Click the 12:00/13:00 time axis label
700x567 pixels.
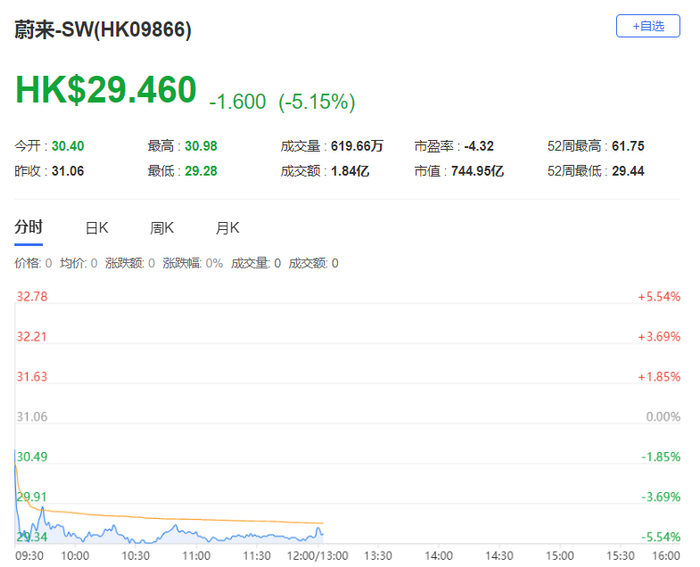click(317, 556)
